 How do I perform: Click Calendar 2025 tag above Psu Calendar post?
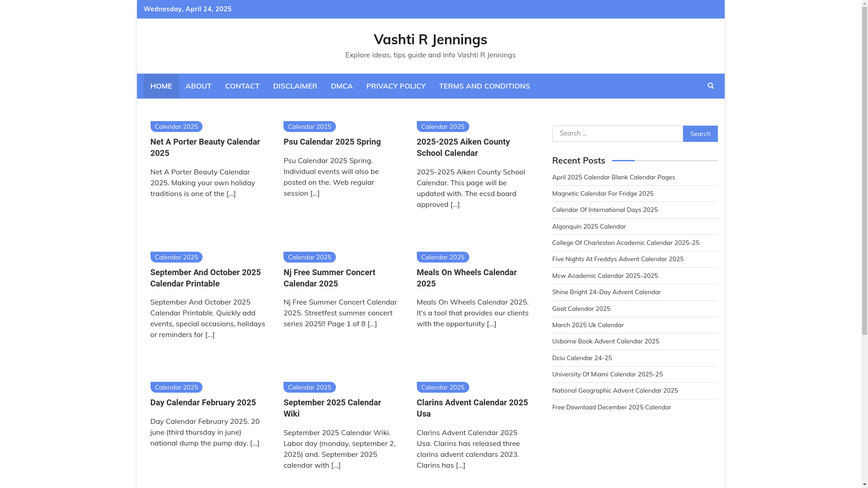[x=310, y=127]
